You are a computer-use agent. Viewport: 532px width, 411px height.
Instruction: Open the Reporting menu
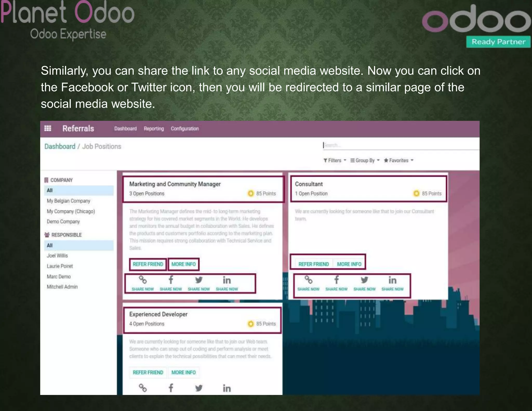pyautogui.click(x=154, y=129)
